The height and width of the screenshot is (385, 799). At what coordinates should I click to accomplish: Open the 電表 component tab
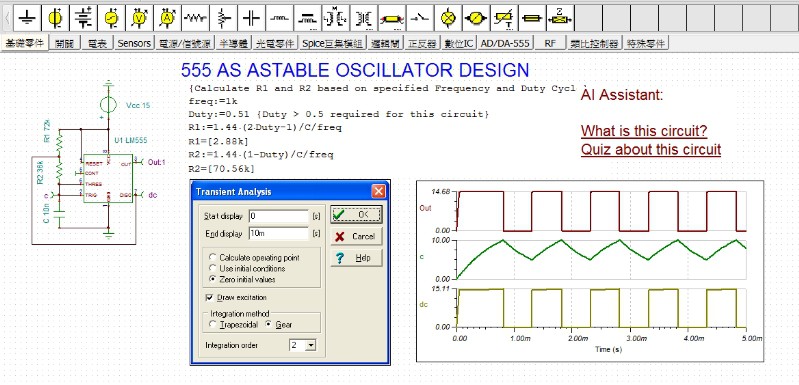point(97,43)
